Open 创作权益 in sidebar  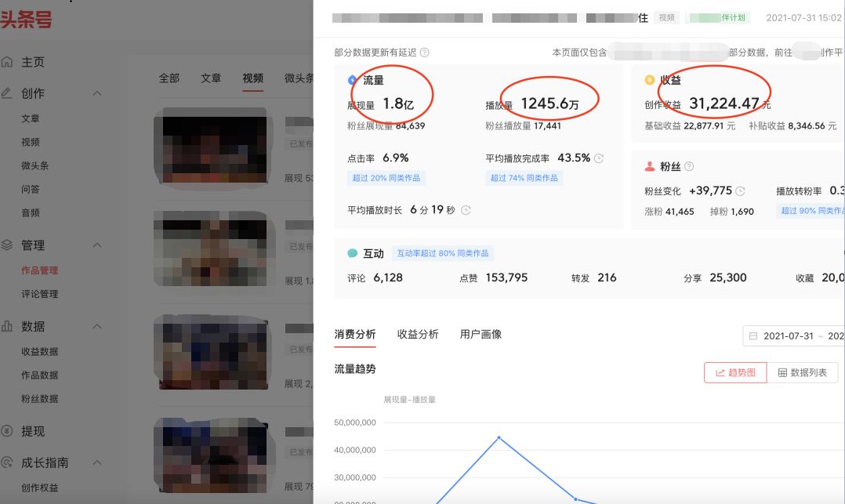[x=39, y=488]
